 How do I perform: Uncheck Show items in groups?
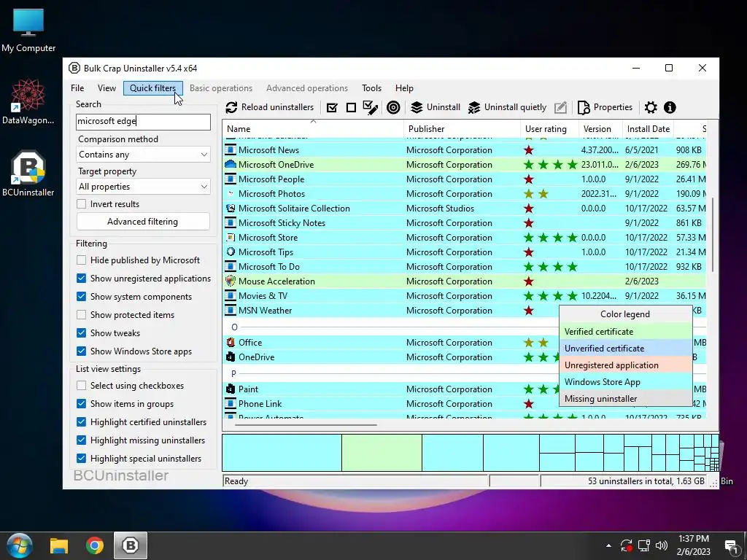point(82,404)
